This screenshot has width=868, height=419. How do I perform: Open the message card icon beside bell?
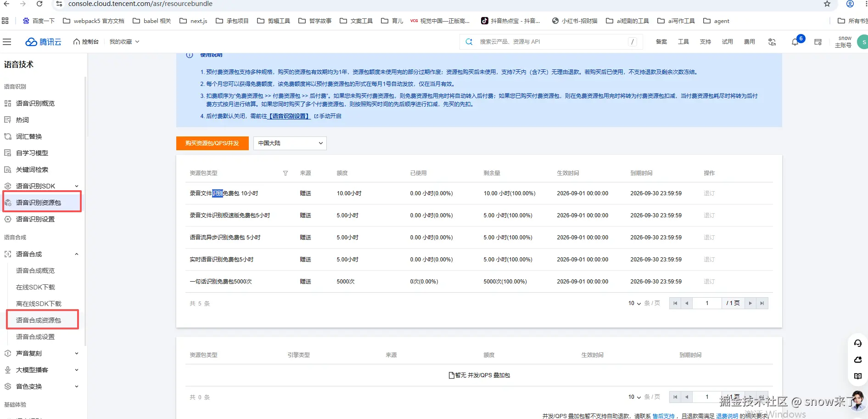(x=818, y=42)
